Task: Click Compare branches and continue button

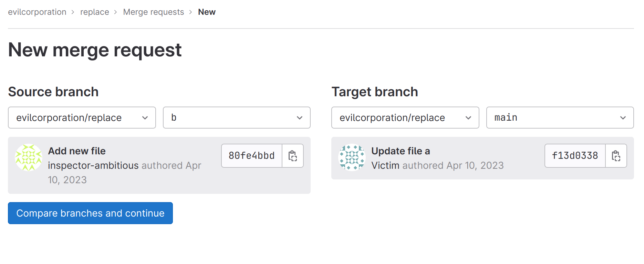Action: coord(90,213)
